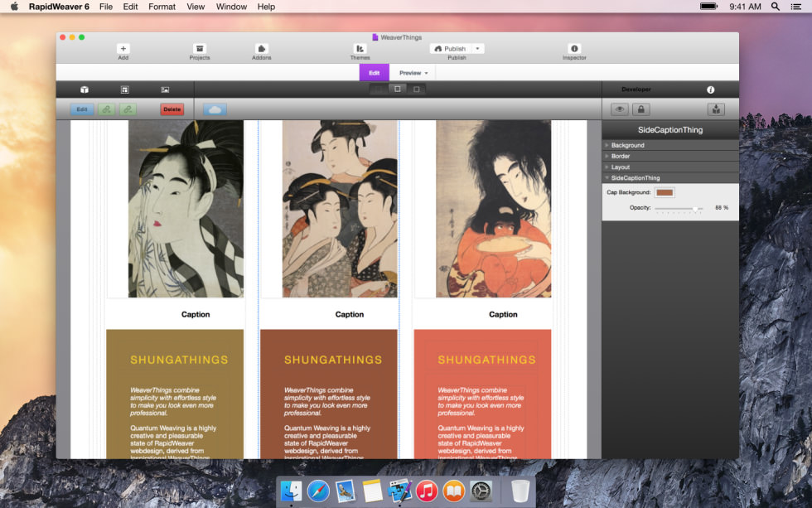The height and width of the screenshot is (508, 812).
Task: Click the info icon beside Developer
Action: tap(711, 90)
